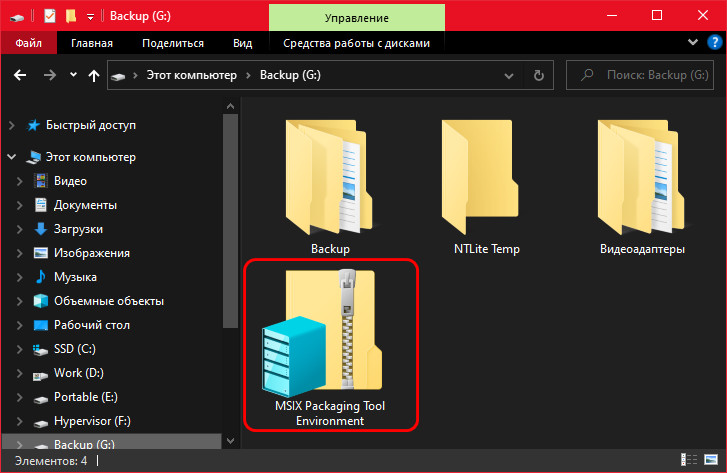Click the New folder quick access icon
Viewport: 727px width, 473px height.
click(70, 16)
